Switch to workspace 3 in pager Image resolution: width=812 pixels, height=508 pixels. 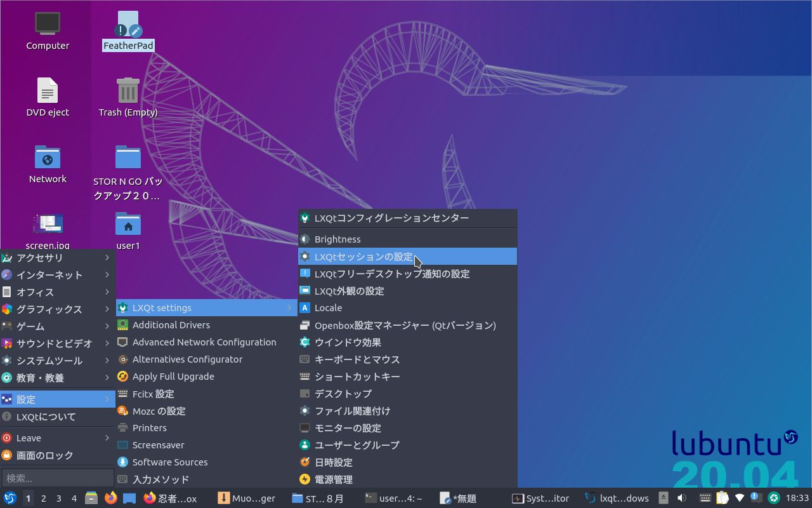[x=58, y=498]
